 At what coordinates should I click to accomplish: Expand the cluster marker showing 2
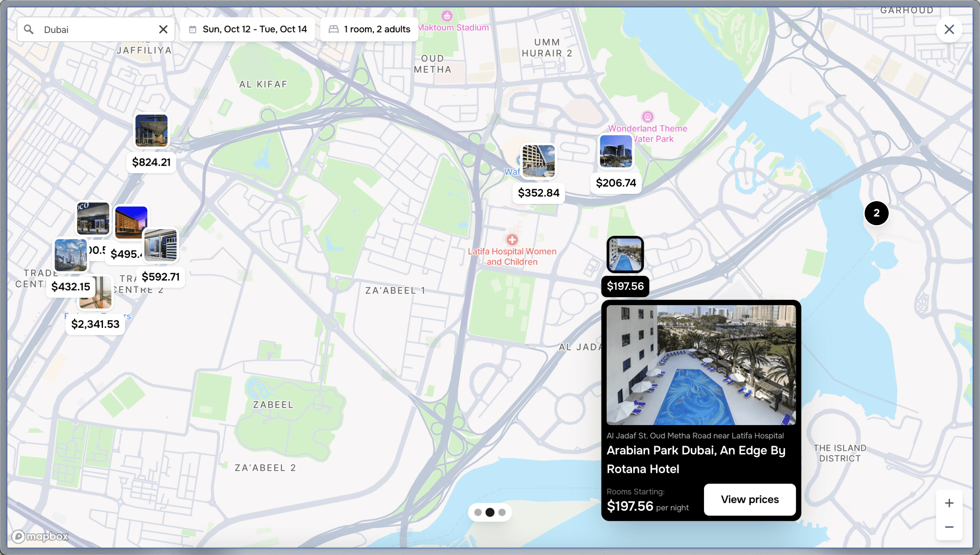[876, 213]
